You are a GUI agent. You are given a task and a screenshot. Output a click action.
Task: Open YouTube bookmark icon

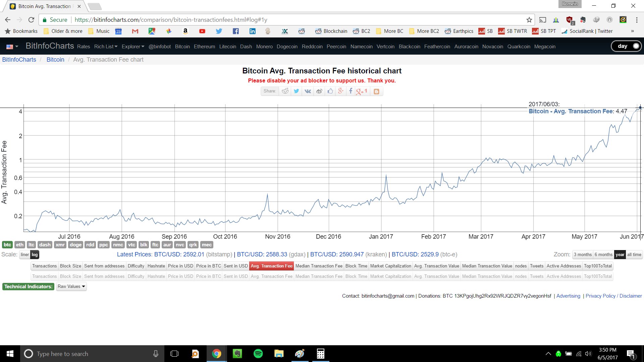202,31
